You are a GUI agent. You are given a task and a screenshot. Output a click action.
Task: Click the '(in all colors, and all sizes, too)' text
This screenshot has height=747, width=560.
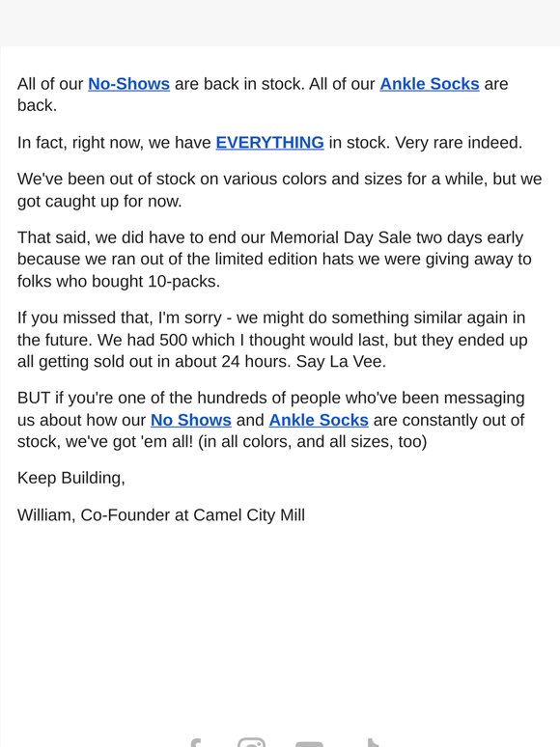pos(312,442)
